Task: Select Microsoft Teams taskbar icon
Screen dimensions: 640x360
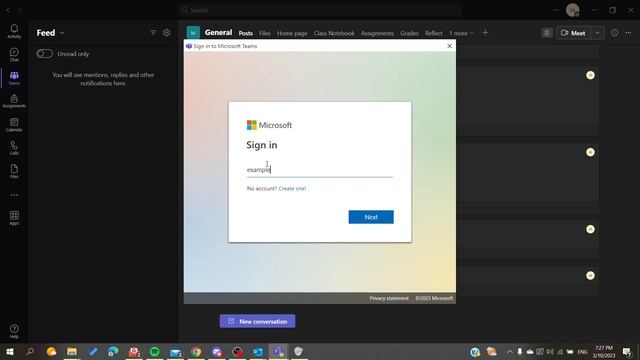Action: pos(278,351)
